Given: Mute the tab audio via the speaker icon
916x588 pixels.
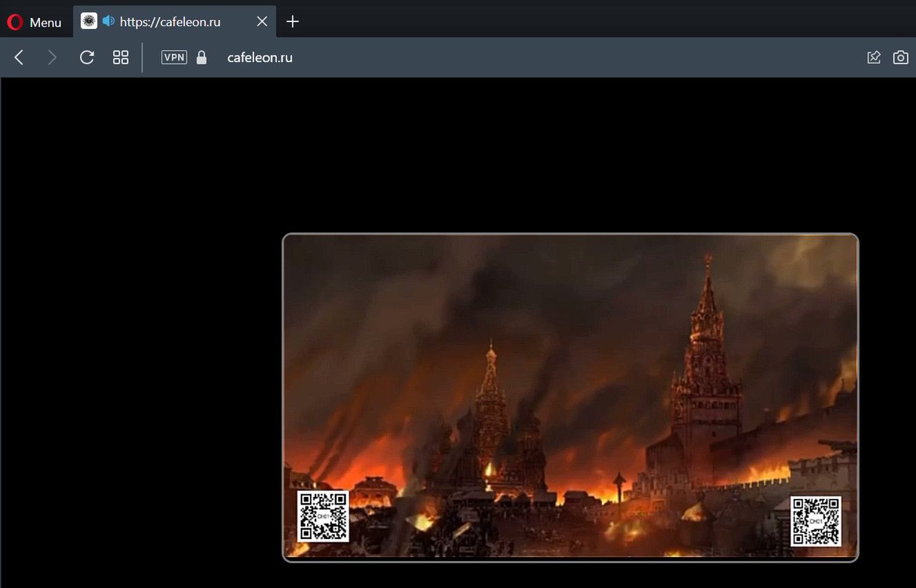Looking at the screenshot, I should (108, 21).
